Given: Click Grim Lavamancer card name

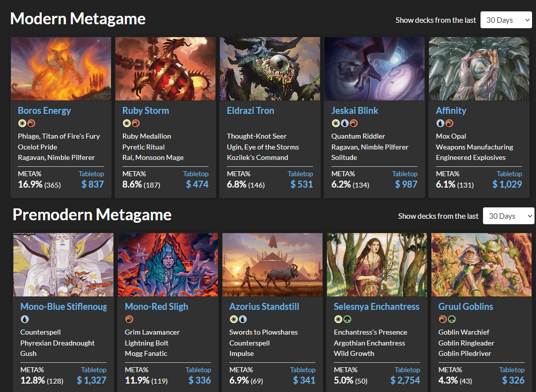Looking at the screenshot, I should coord(152,332).
